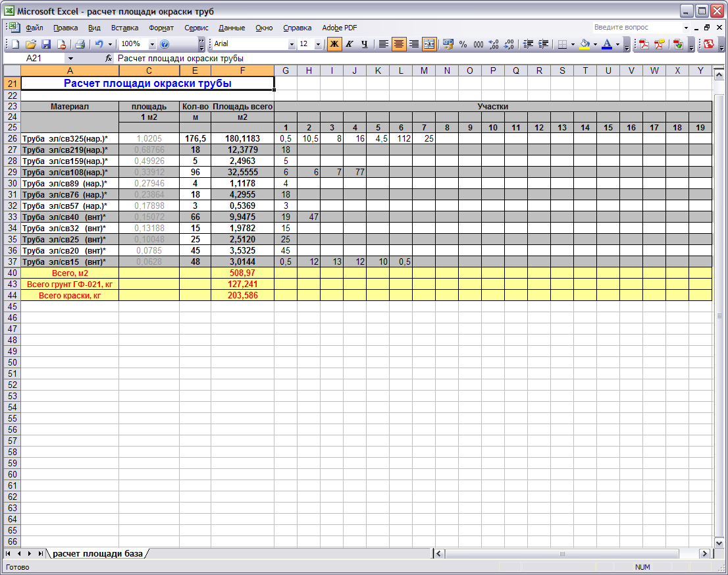Expand the help question box dropdown
The height and width of the screenshot is (575, 728).
pos(687,28)
